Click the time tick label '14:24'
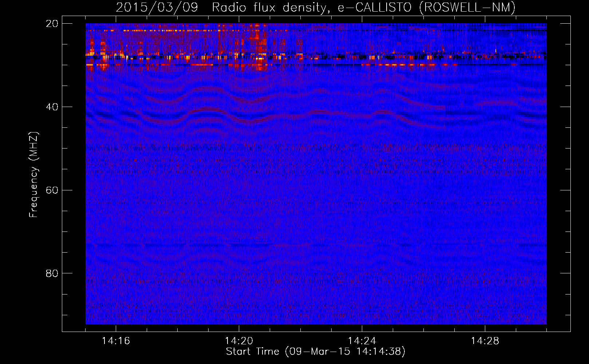589x364 pixels. [x=362, y=341]
